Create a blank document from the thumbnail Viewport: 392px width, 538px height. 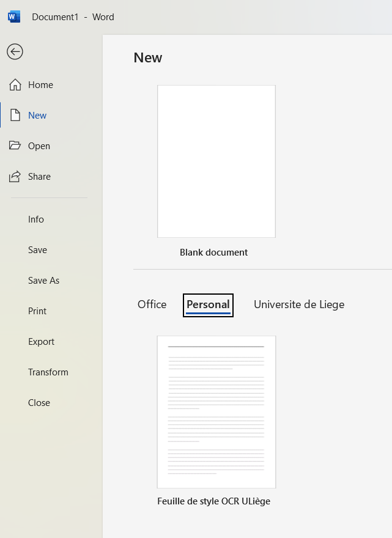pyautogui.click(x=216, y=161)
